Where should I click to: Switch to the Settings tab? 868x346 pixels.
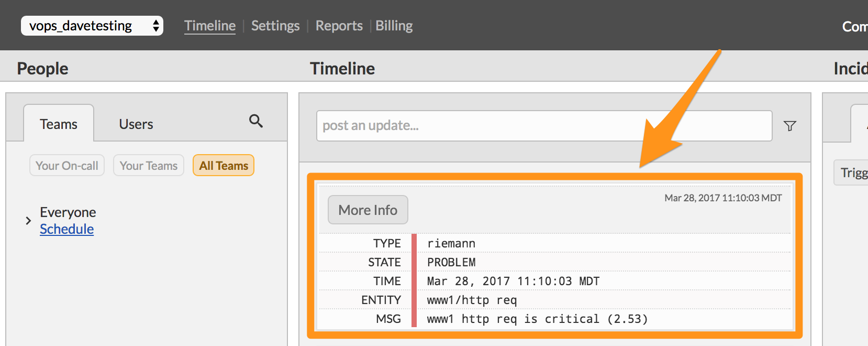(275, 25)
